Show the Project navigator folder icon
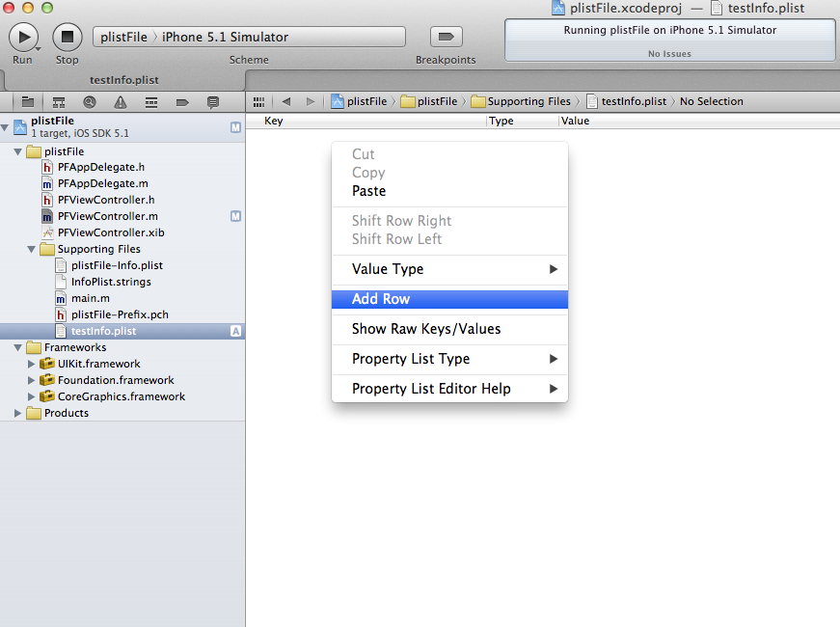This screenshot has height=627, width=840. click(28, 102)
